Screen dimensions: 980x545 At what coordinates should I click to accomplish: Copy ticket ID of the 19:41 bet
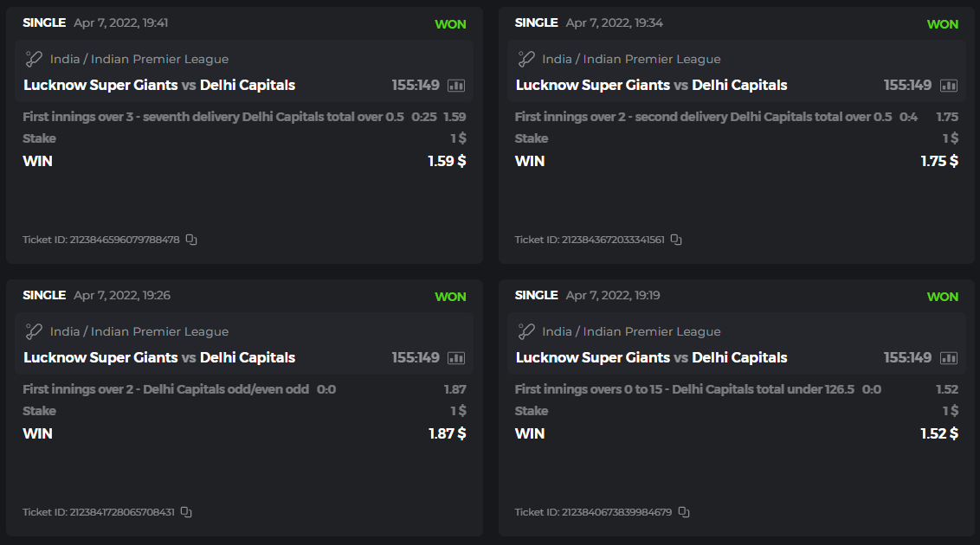coord(191,240)
